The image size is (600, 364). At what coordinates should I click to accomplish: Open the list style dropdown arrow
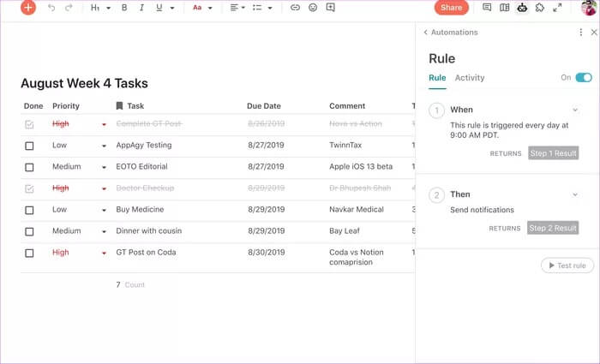pos(270,8)
